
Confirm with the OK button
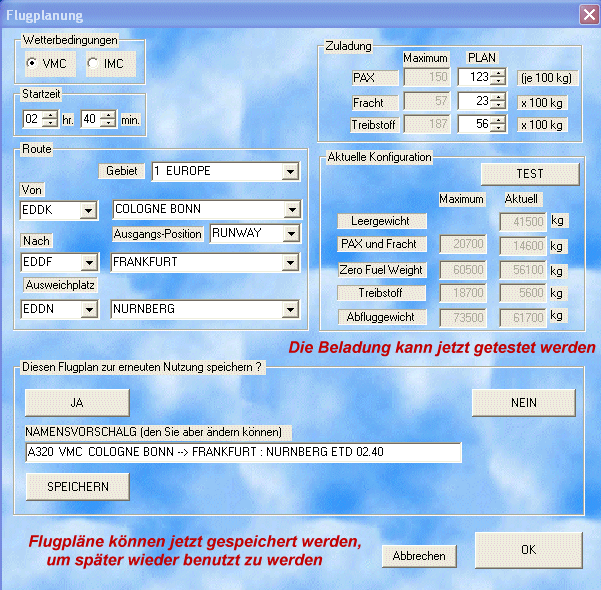(x=528, y=550)
